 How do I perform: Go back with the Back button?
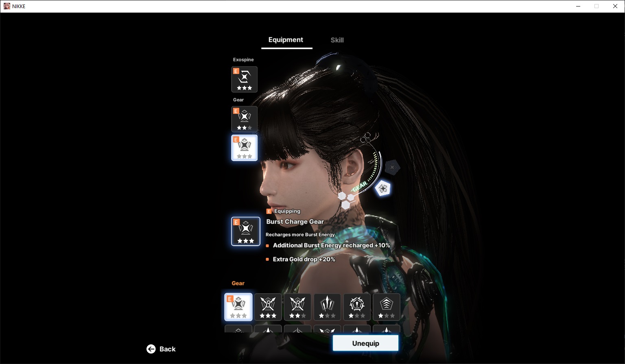pos(161,349)
